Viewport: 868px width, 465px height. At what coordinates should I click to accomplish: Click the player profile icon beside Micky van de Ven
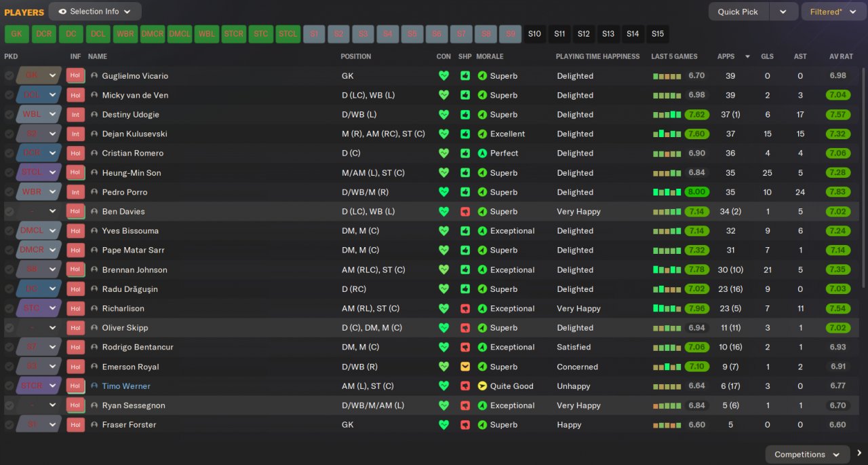point(94,96)
